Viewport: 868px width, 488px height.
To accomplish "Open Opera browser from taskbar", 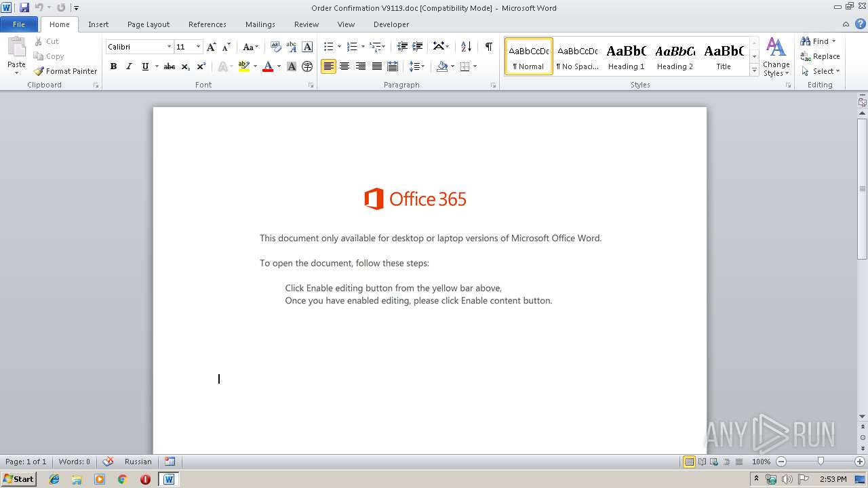I will pos(145,479).
